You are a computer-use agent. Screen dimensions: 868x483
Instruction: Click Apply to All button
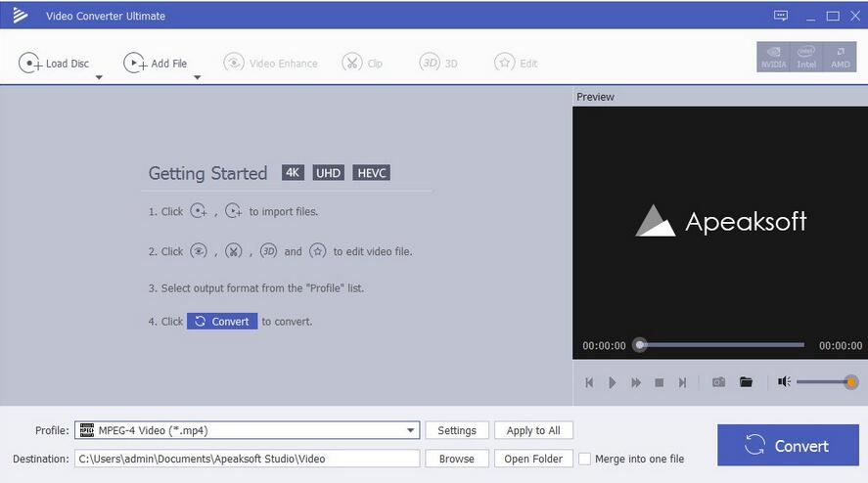pyautogui.click(x=533, y=430)
